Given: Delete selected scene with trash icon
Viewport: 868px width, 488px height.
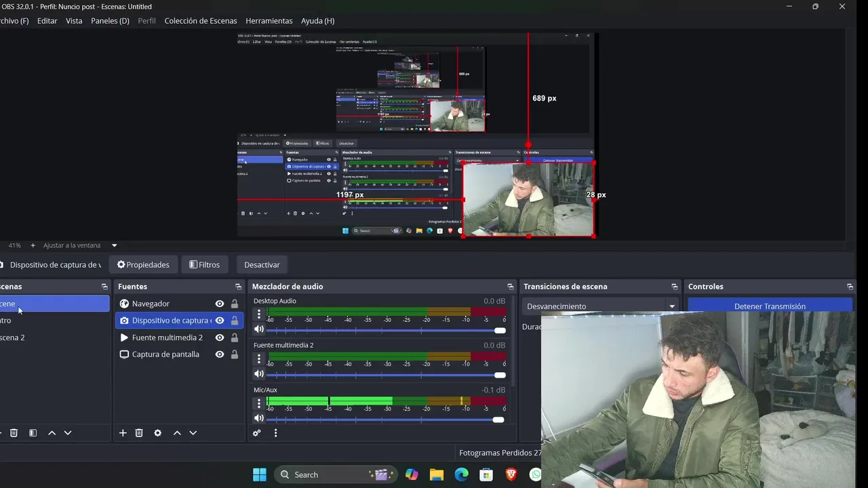Looking at the screenshot, I should (x=14, y=433).
